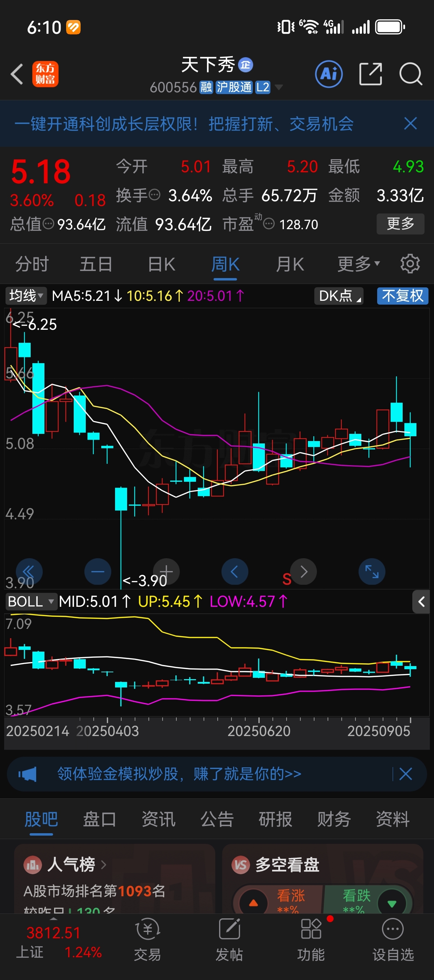The width and height of the screenshot is (434, 980).
Task: Tap the red S signal marker
Action: coord(287,579)
